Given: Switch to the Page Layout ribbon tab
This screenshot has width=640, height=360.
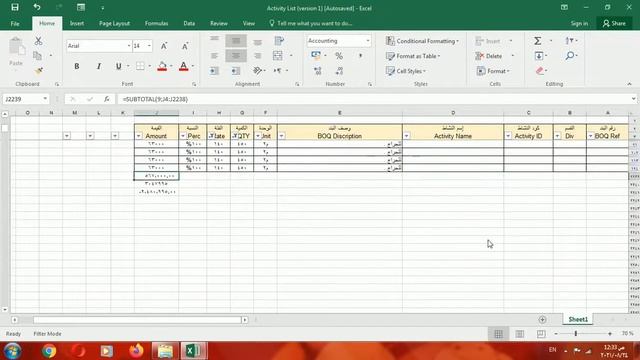Looking at the screenshot, I should (x=114, y=23).
